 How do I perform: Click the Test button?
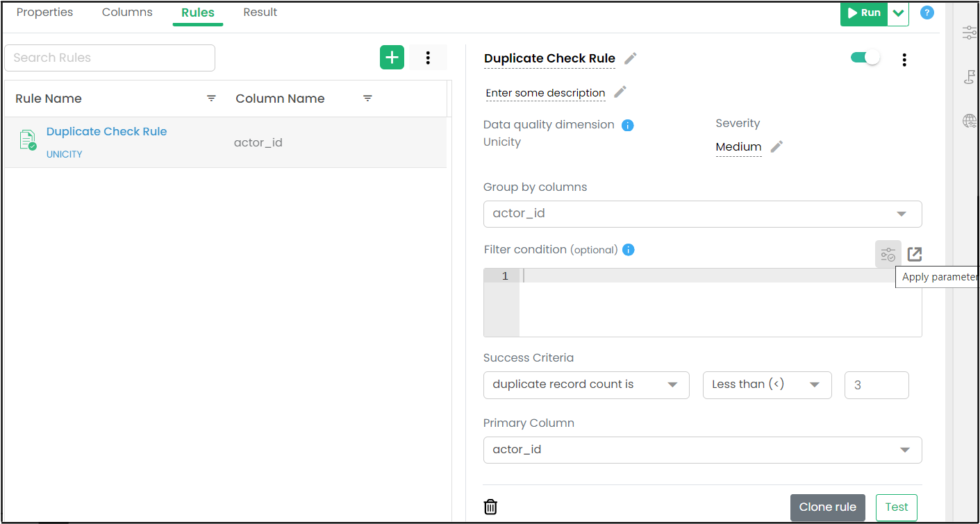click(897, 507)
